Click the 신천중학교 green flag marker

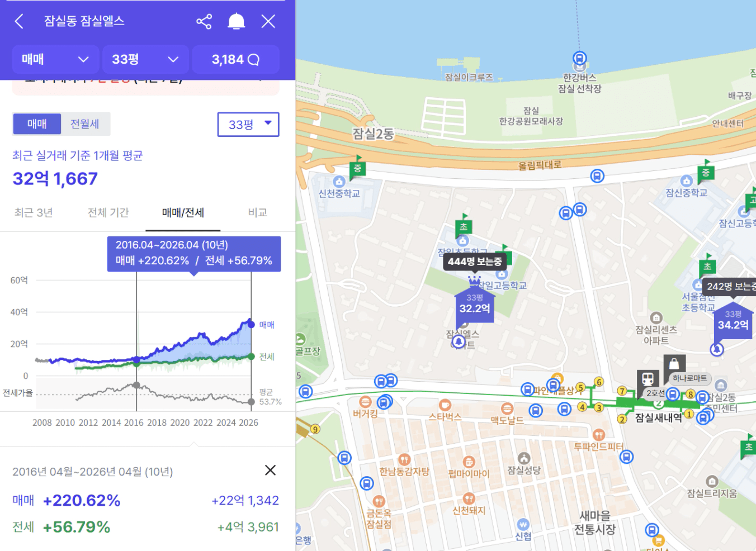[x=357, y=168]
